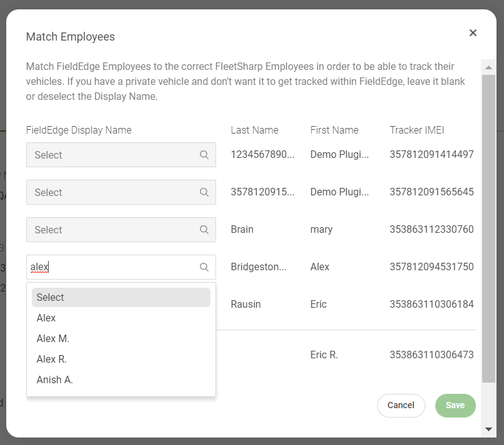Click the Save button
Screen dimensions: 504x445
coord(455,405)
